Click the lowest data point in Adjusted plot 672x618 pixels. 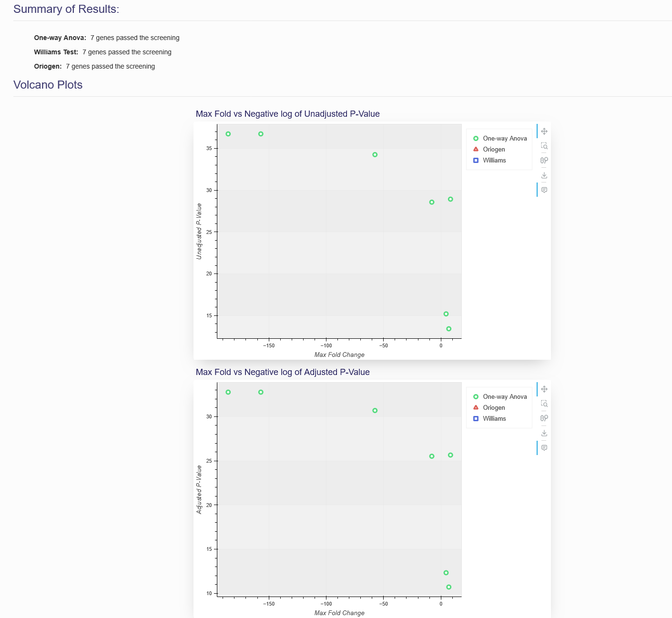[x=448, y=587]
